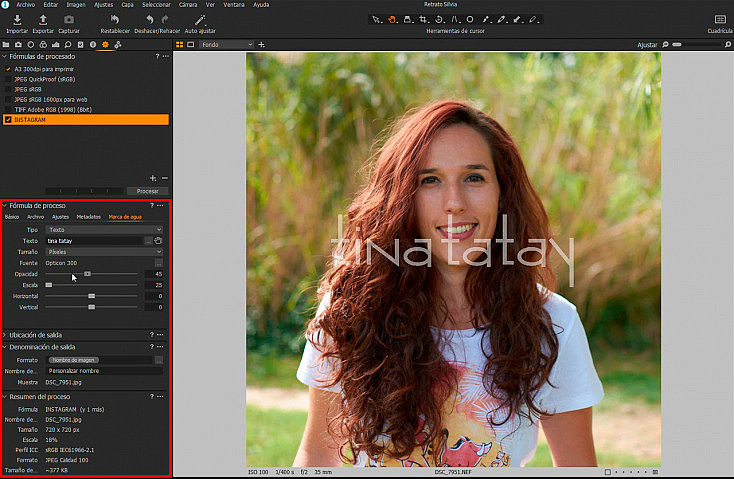This screenshot has width=734, height=479.
Task: Open the Batch tool tab gears icon
Action: click(x=118, y=44)
